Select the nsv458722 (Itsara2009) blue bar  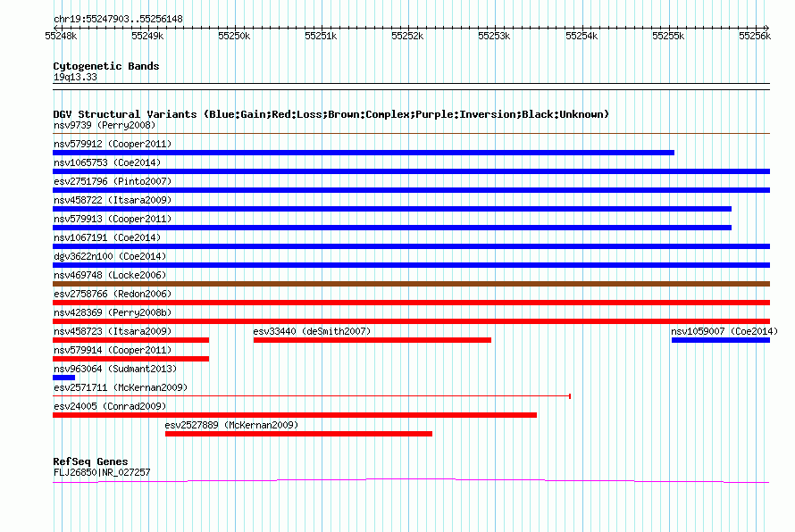[392, 209]
